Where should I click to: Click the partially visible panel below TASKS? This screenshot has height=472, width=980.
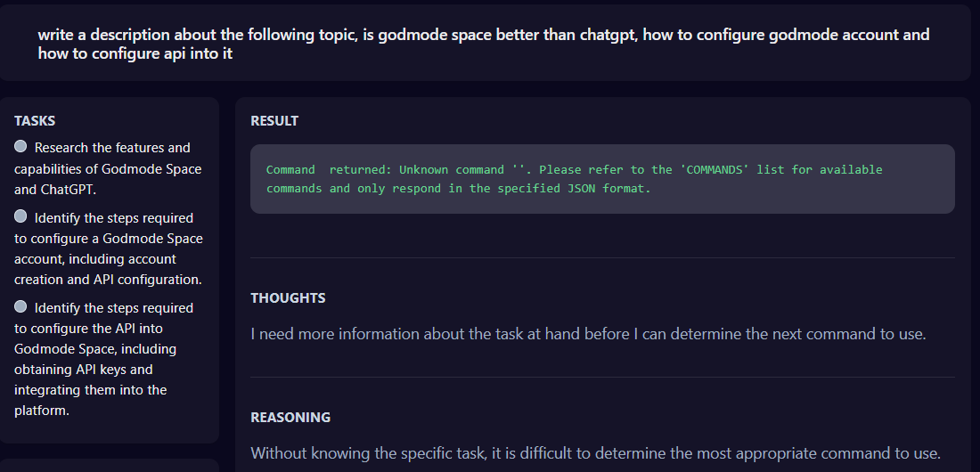[x=110, y=466]
